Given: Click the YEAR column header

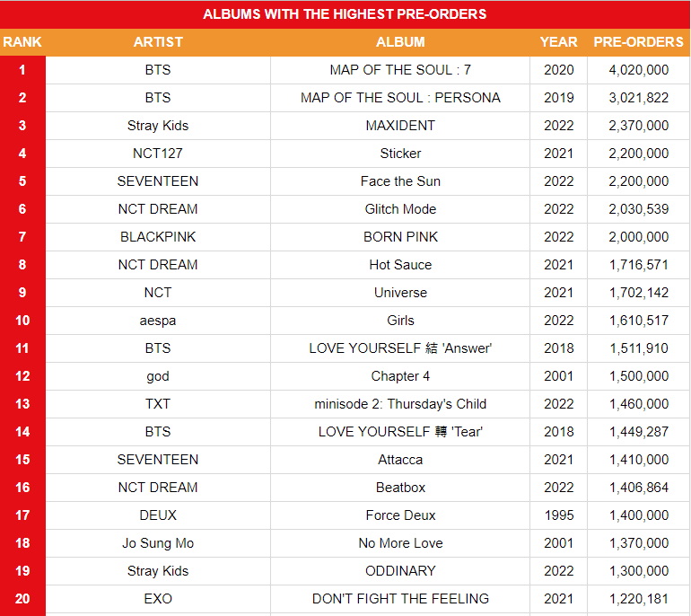Looking at the screenshot, I should pos(558,42).
